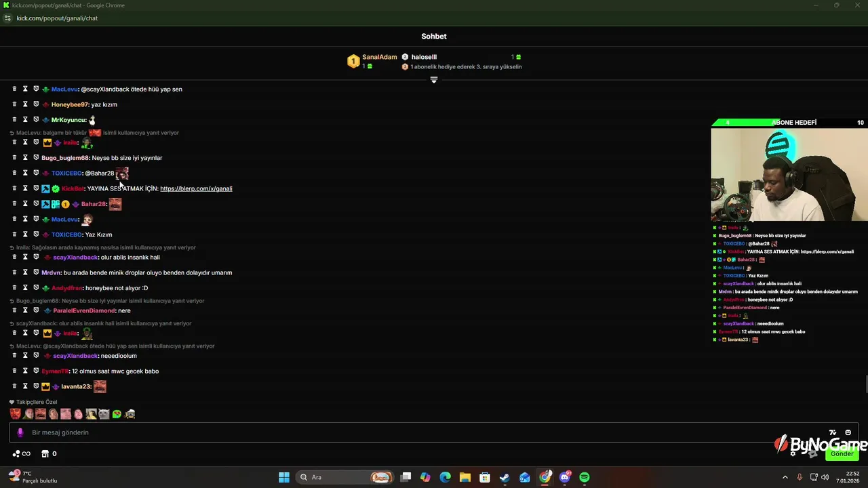Timeout TOXICEBO on the Yaz Kızım message

25,235
